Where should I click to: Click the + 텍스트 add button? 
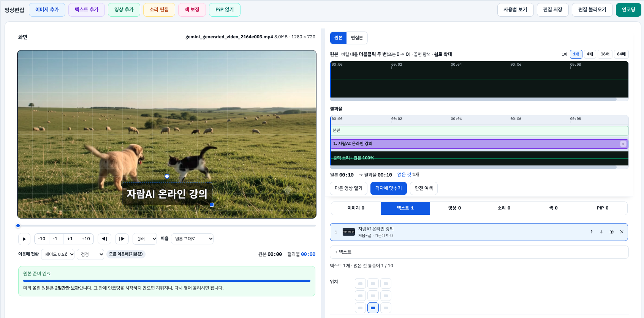[x=479, y=252]
